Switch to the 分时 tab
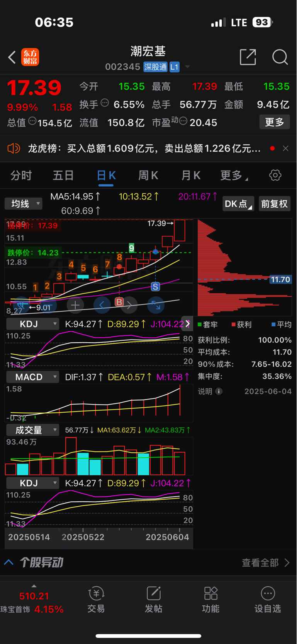 pyautogui.click(x=21, y=176)
